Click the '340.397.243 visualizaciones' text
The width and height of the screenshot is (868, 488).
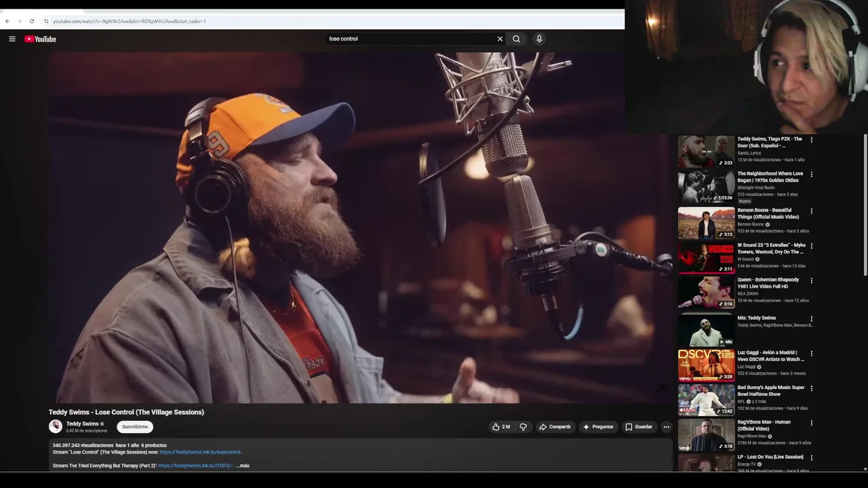[83, 445]
